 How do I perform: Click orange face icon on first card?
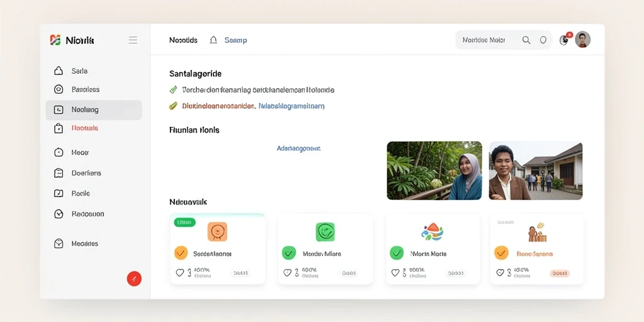pyautogui.click(x=217, y=231)
